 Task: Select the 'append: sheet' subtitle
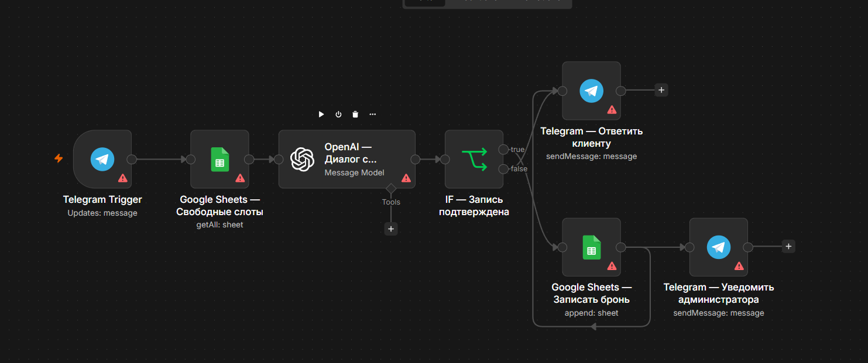[x=591, y=313]
